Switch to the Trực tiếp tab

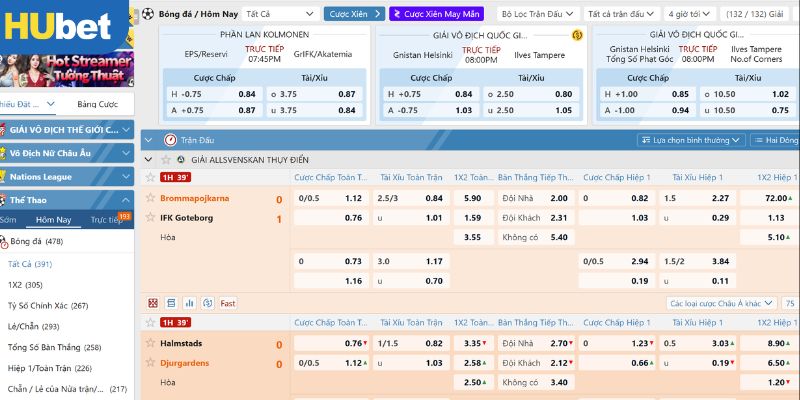tap(107, 220)
